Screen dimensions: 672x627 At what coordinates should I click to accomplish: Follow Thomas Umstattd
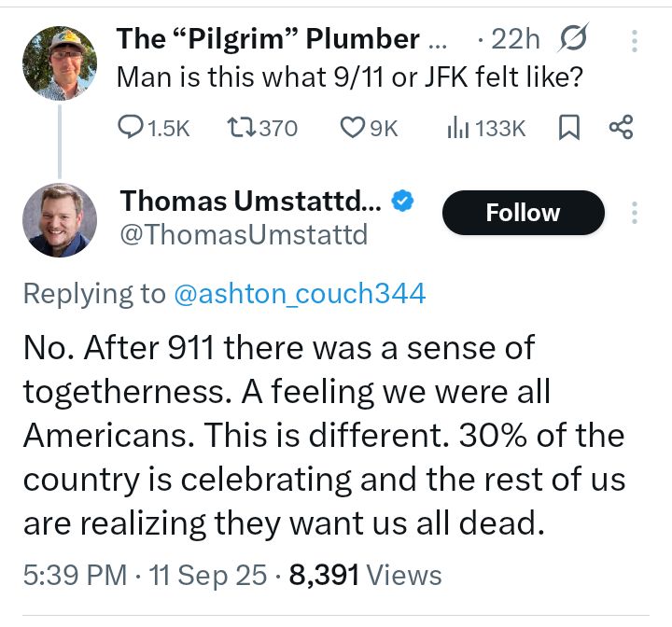(x=524, y=213)
